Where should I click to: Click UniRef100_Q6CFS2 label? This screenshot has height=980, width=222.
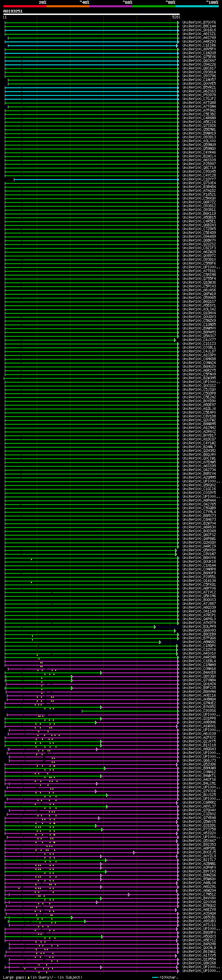(199, 535)
